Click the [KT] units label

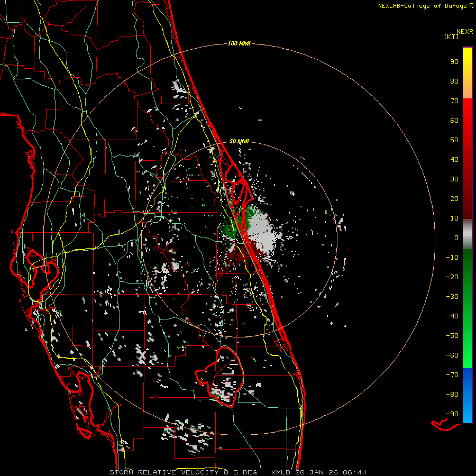452,37
